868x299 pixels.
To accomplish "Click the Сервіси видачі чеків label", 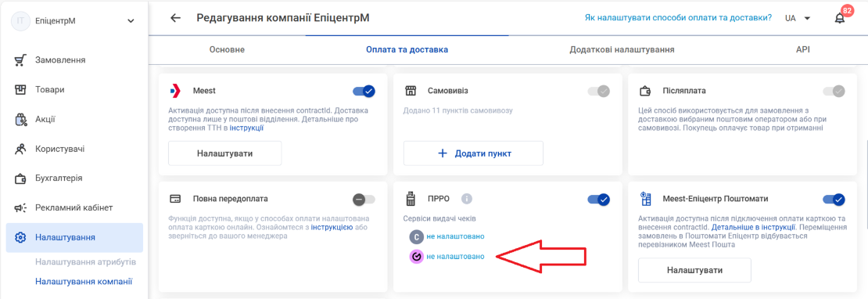I will [439, 218].
